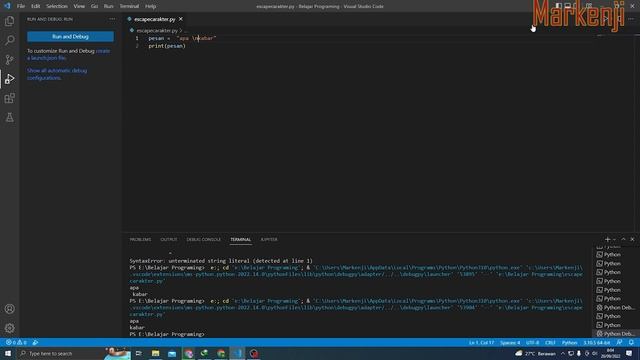Open the Mail app from the taskbar
The width and height of the screenshot is (640, 360).
click(172, 353)
